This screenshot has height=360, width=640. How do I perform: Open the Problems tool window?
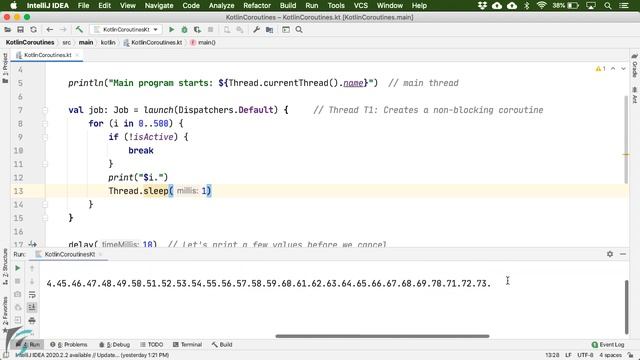click(x=69, y=344)
